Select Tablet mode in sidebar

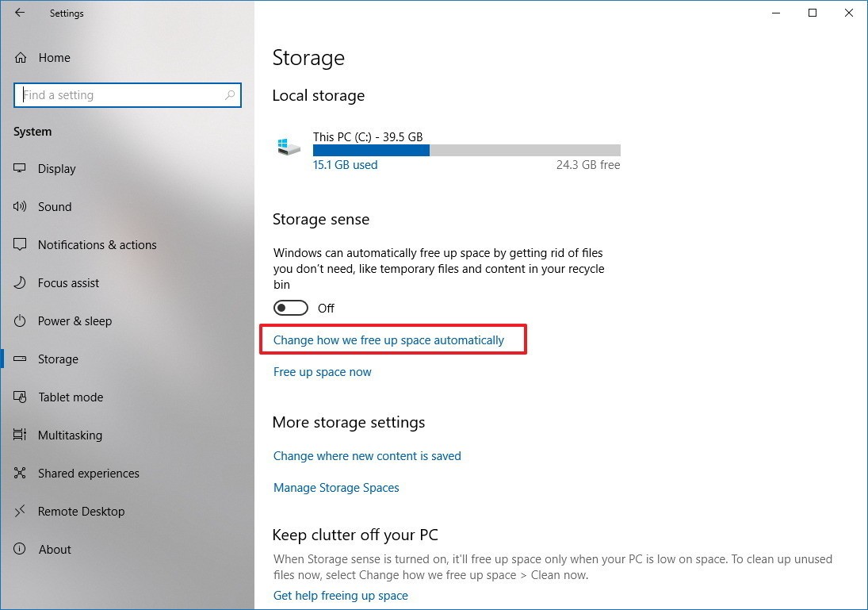point(71,397)
